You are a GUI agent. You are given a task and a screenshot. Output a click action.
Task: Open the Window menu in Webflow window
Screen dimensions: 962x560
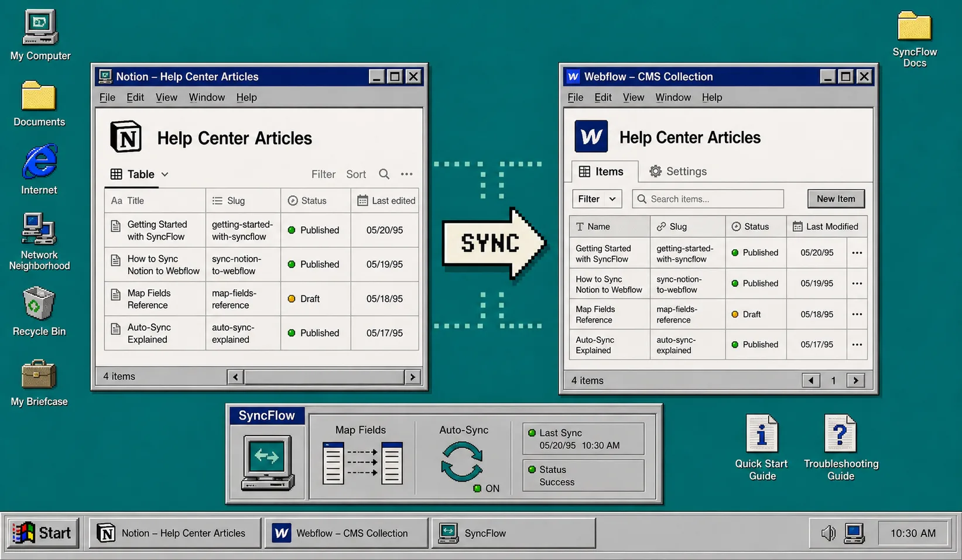673,97
